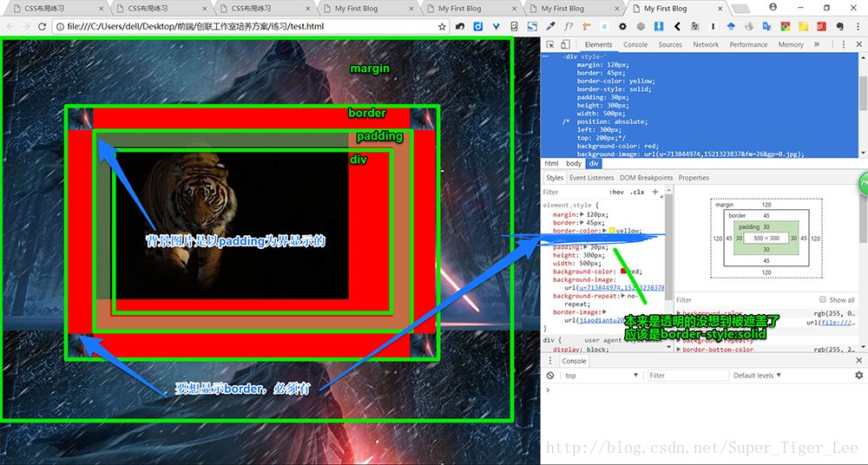Switch to the Console tab in DevTools
868x465 pixels.
tap(635, 45)
